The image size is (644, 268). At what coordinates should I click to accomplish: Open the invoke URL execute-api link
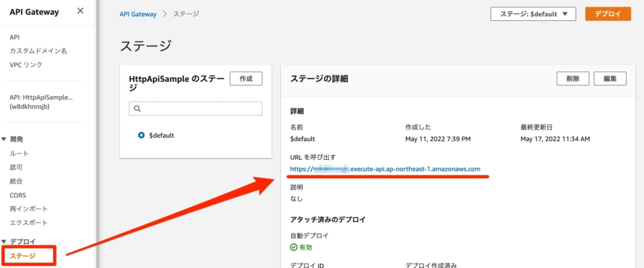(385, 169)
